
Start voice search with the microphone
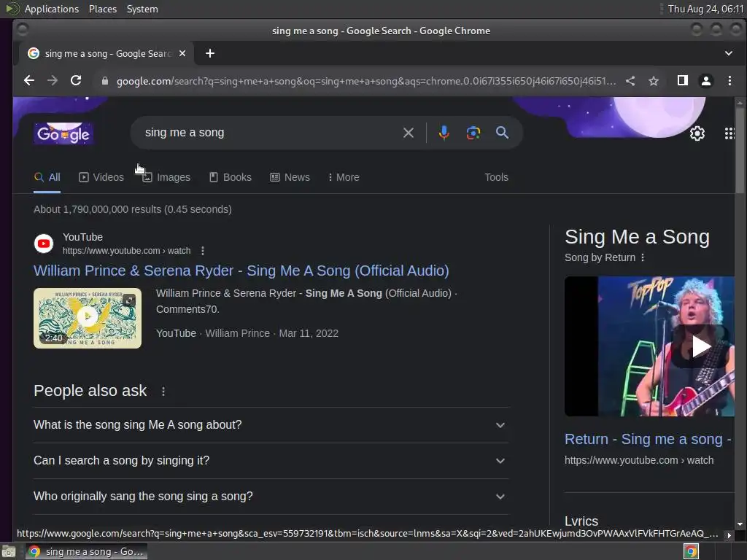click(x=444, y=133)
